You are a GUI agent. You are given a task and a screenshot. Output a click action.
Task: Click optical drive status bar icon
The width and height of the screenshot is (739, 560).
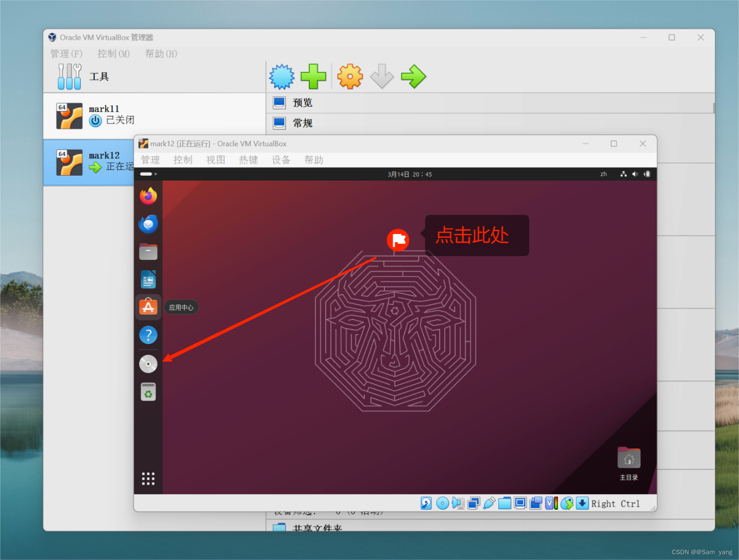point(442,503)
